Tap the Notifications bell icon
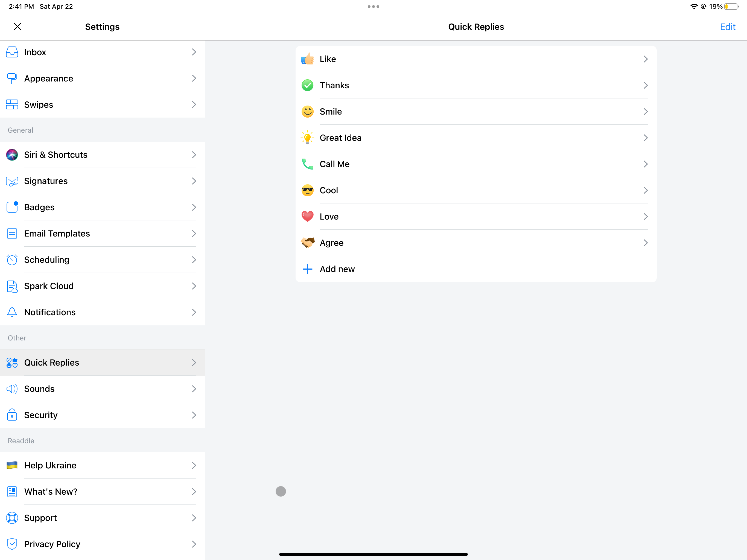The image size is (747, 560). (x=12, y=312)
